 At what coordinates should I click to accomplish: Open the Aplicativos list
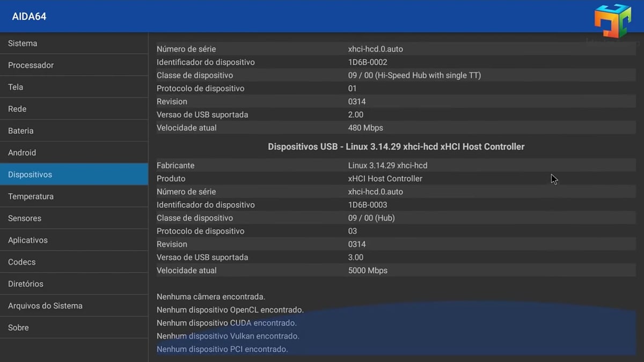[x=74, y=240]
